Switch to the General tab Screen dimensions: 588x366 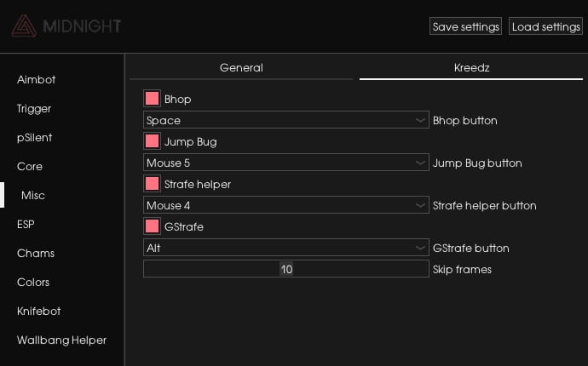pos(241,68)
